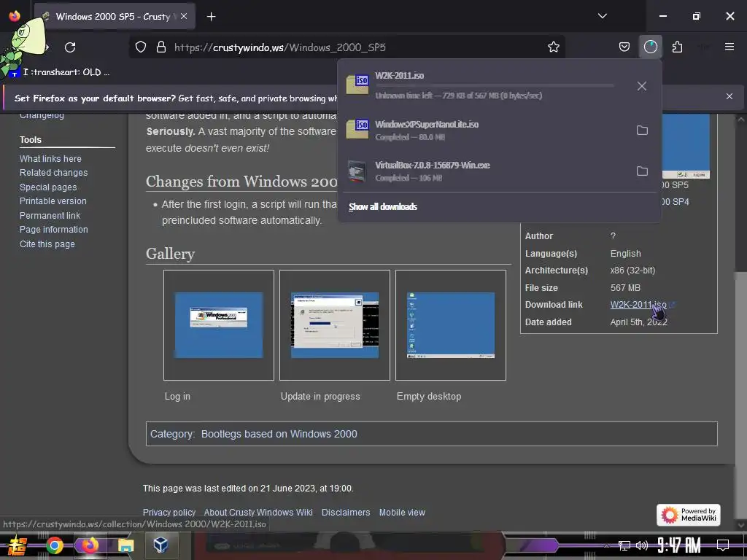The height and width of the screenshot is (560, 747).
Task: Open Bootlegs based on Windows 2000 category
Action: click(x=279, y=434)
